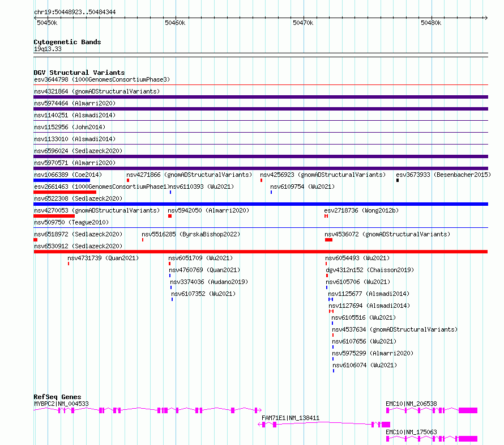
Task: Click nsv6106074 (Wu2021) label
Action: 365,365
